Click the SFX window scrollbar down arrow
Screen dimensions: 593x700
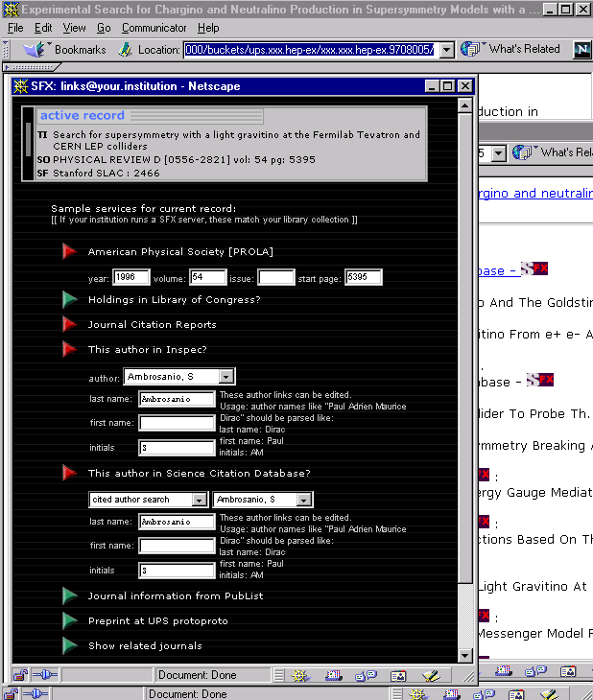(464, 655)
